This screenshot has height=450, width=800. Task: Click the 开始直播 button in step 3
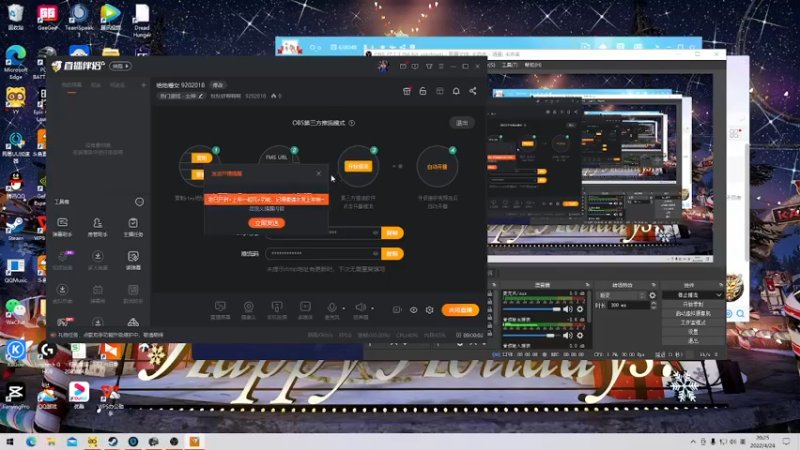coord(359,166)
